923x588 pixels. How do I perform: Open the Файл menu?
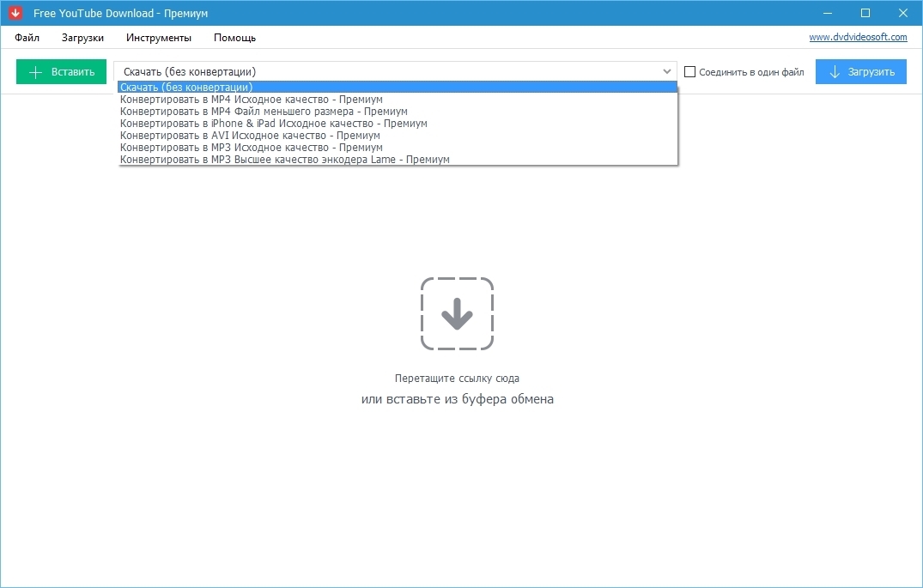coord(27,38)
